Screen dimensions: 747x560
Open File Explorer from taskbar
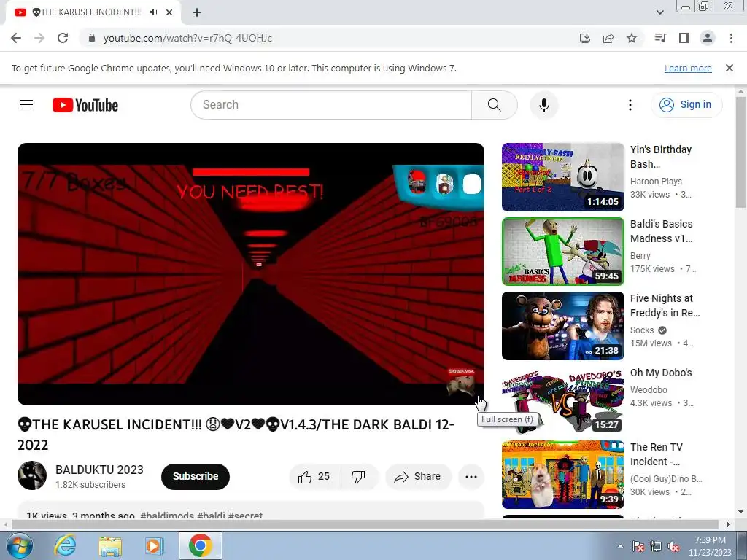point(110,545)
